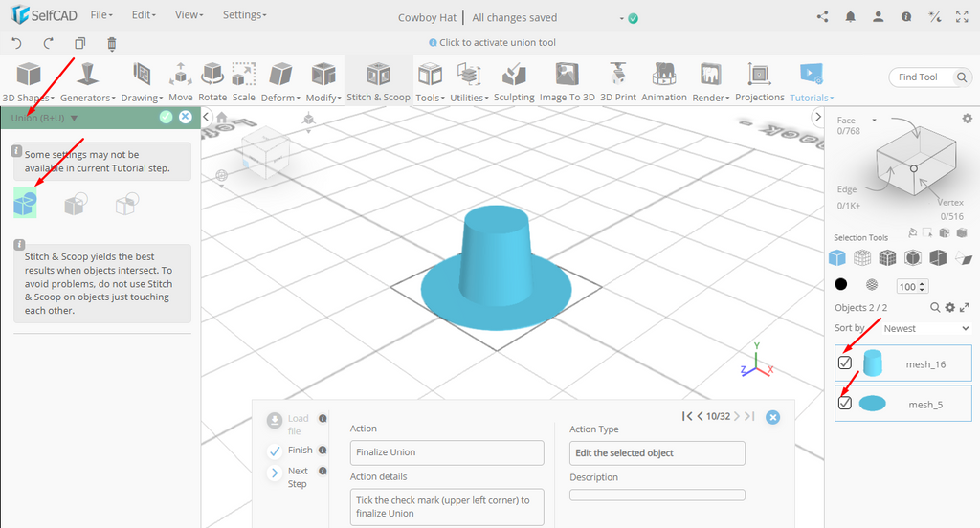The image size is (980, 528).
Task: Expand the Union (B+U) panel dropdown
Action: coord(75,118)
